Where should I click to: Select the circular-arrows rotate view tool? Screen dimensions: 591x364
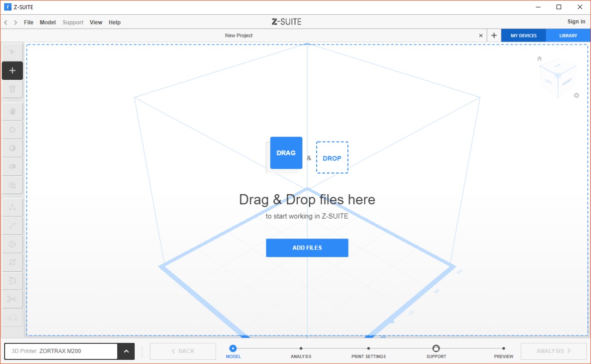click(x=12, y=130)
